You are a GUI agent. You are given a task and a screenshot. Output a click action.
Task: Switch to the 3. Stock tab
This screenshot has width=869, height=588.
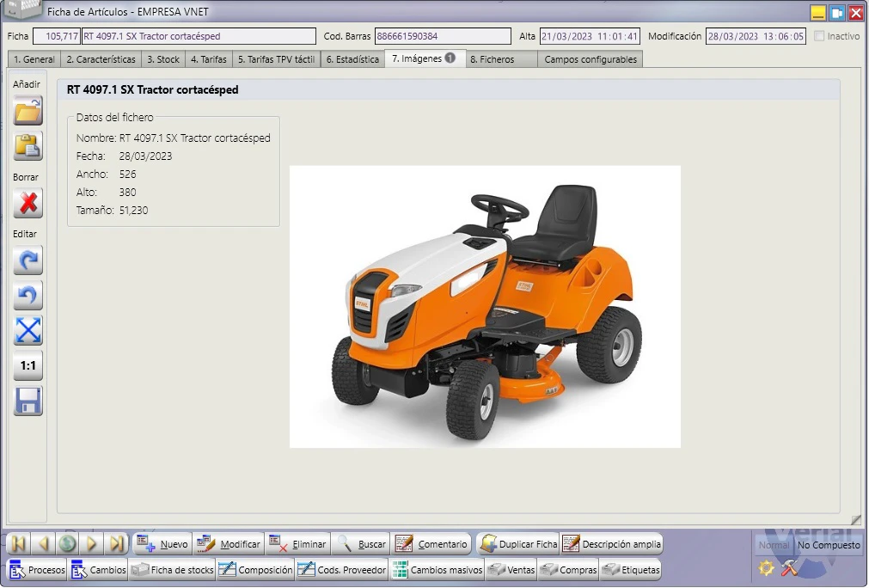[163, 59]
